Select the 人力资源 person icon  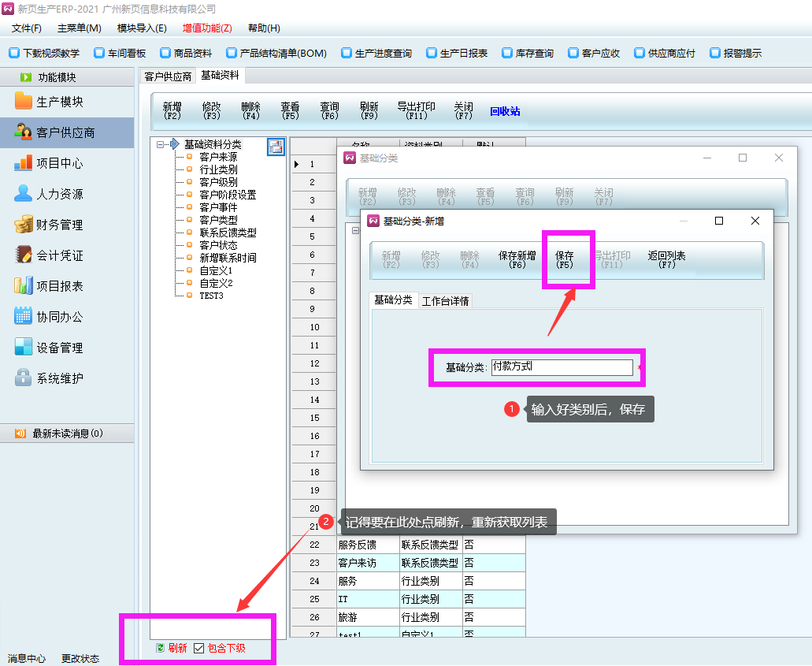[24, 194]
